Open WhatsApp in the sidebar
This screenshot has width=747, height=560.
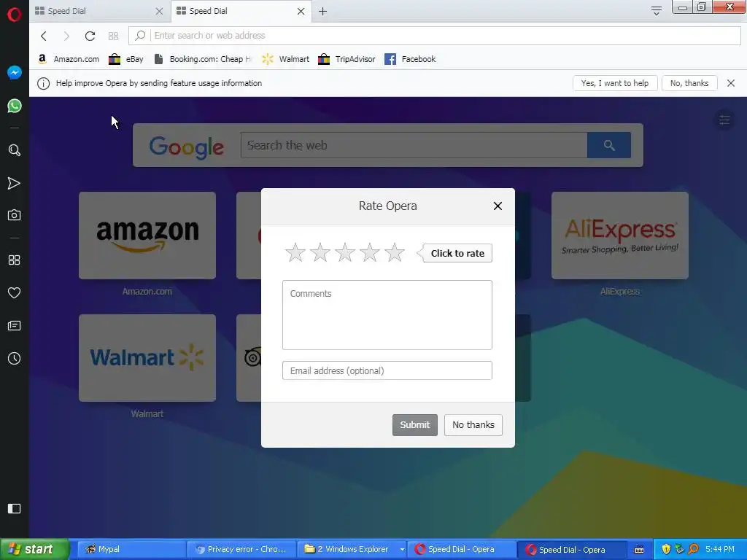click(x=15, y=106)
